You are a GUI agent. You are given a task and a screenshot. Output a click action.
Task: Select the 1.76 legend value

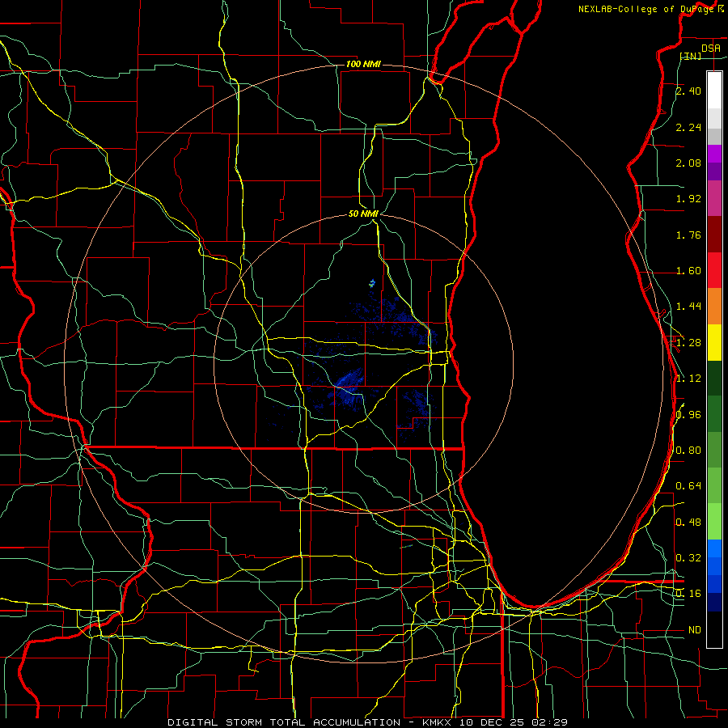point(688,235)
